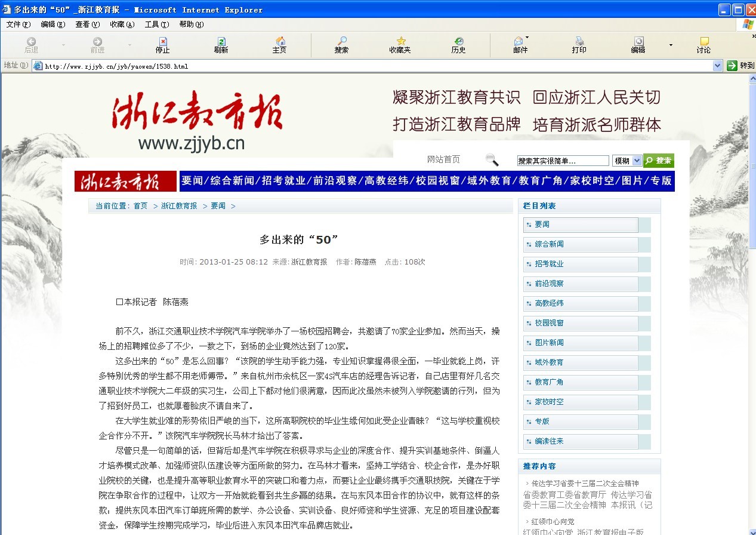Click the Edit (编辑) toolbar icon
The height and width of the screenshot is (535, 756).
[x=638, y=41]
